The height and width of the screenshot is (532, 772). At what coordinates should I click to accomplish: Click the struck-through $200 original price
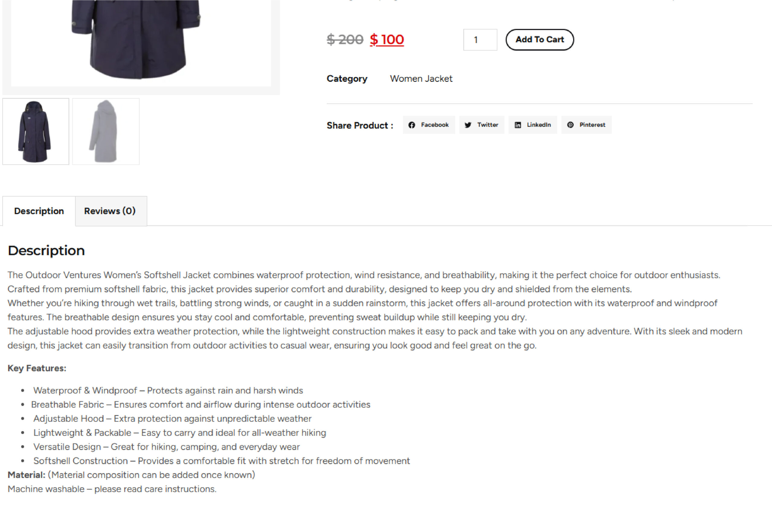coord(345,40)
